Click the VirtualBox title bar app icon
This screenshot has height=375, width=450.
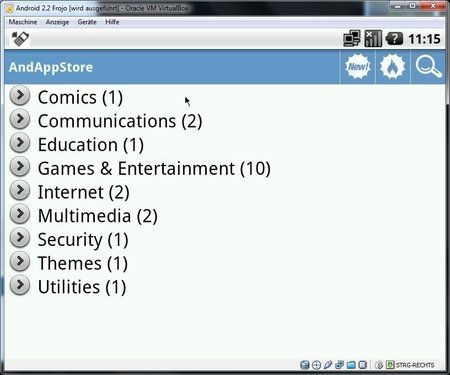[x=10, y=8]
